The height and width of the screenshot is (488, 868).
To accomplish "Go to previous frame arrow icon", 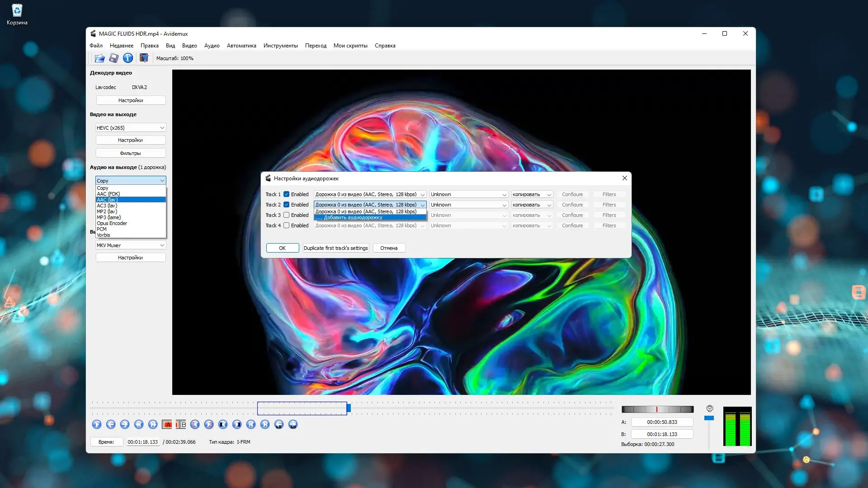I will pyautogui.click(x=111, y=424).
